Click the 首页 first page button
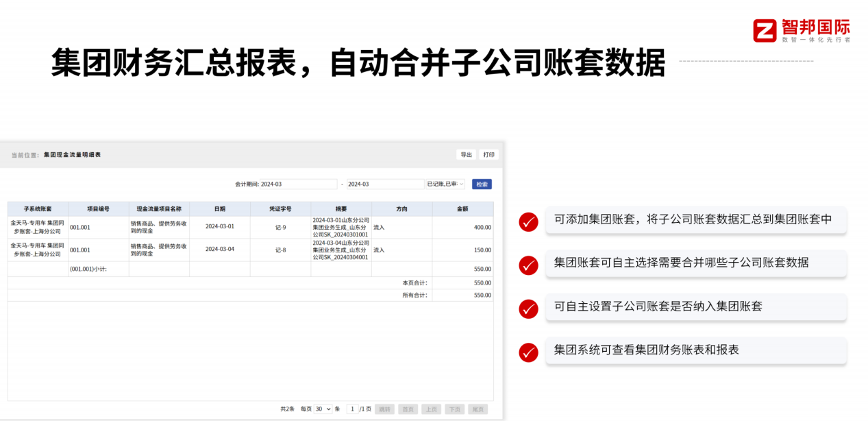Viewport: 868px width, 421px height. coord(409,409)
